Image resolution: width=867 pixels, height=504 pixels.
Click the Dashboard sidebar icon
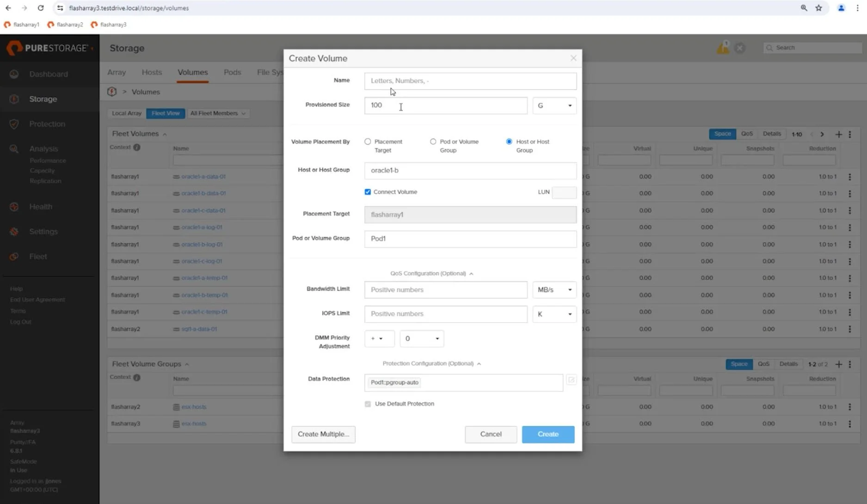click(14, 74)
